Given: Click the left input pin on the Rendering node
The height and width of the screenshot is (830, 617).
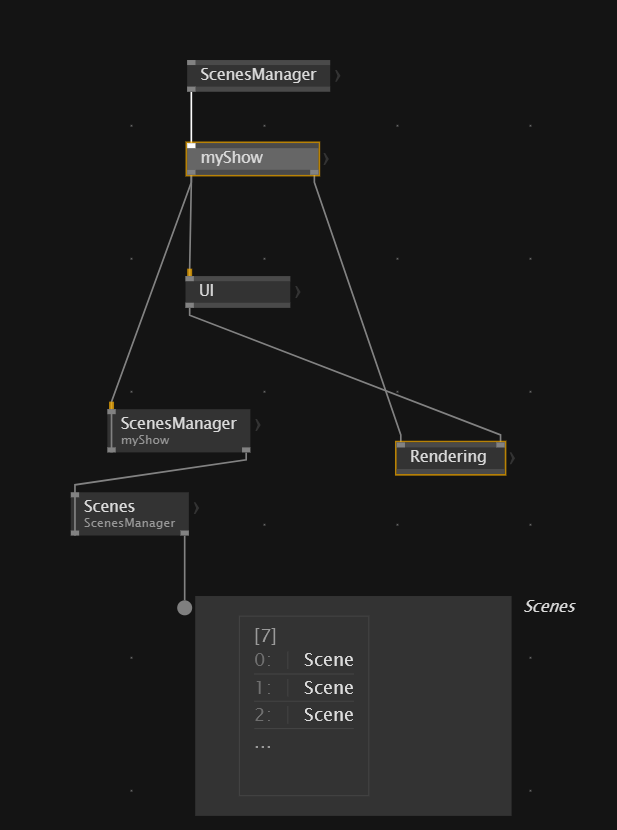Looking at the screenshot, I should [x=400, y=443].
